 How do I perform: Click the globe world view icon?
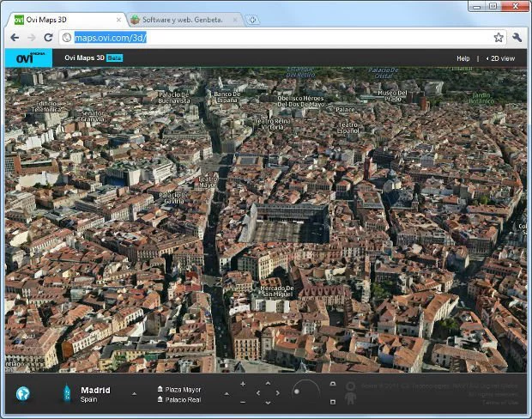pyautogui.click(x=22, y=393)
